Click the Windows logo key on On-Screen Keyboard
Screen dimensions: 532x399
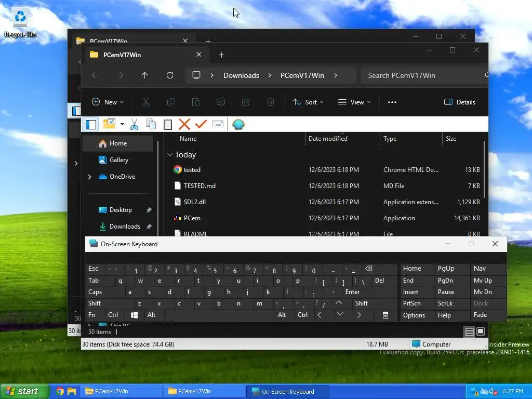tap(135, 315)
